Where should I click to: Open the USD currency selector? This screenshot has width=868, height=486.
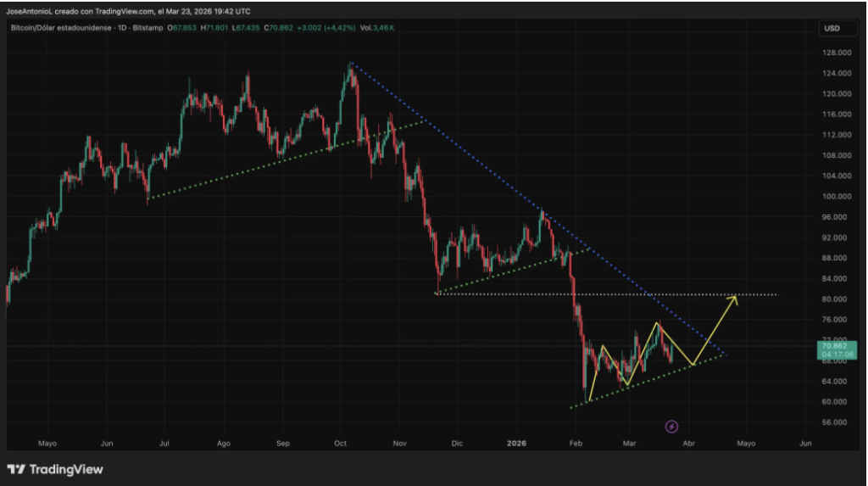[832, 29]
